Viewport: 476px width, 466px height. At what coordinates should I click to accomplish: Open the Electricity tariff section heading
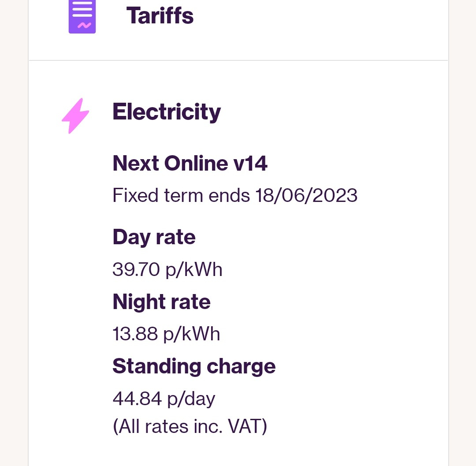(167, 112)
